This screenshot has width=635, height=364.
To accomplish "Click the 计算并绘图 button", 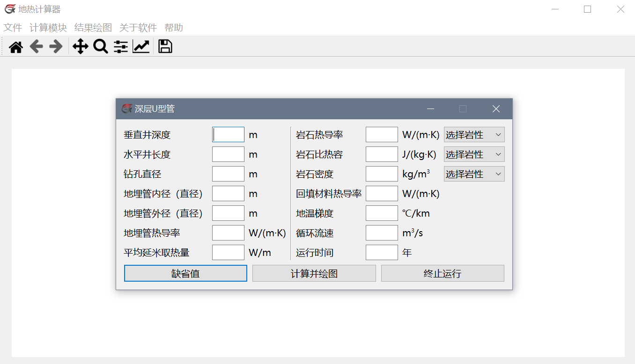I will tap(314, 273).
